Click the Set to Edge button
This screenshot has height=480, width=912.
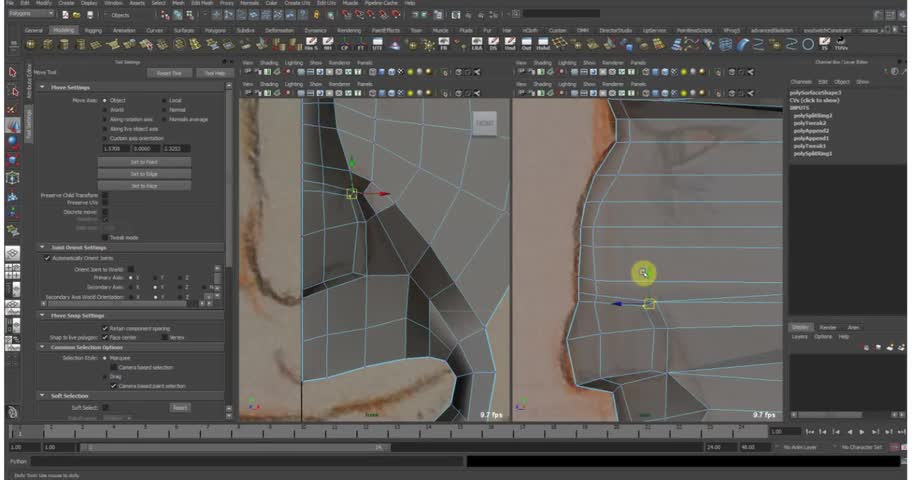[144, 173]
